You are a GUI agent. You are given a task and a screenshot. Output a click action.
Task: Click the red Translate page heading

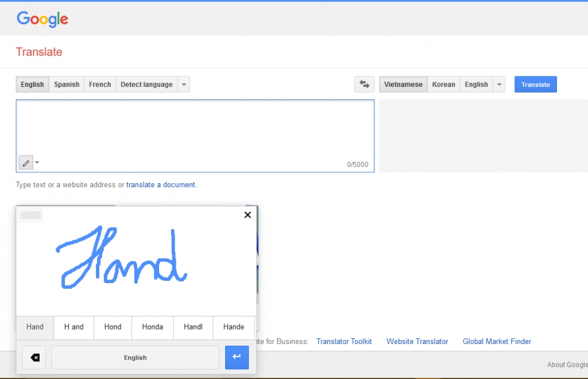tap(39, 52)
